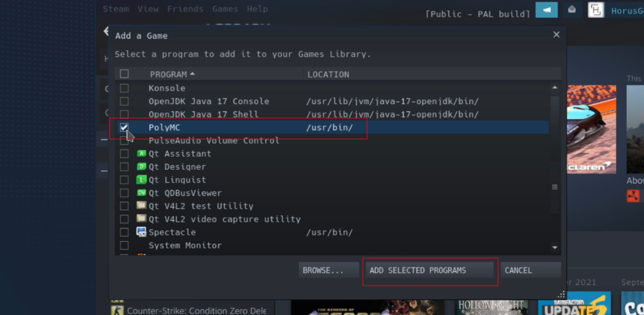
Task: Click the BROWSE... button
Action: click(329, 270)
